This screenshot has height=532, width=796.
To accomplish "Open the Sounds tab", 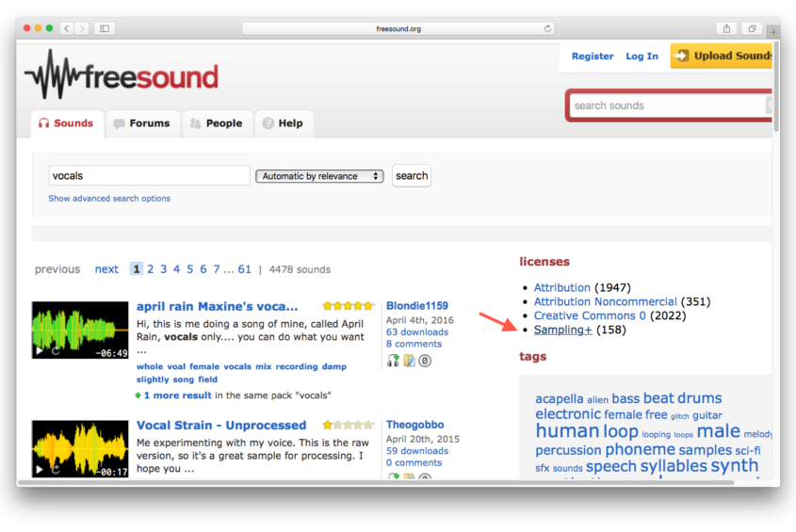I will click(x=67, y=123).
